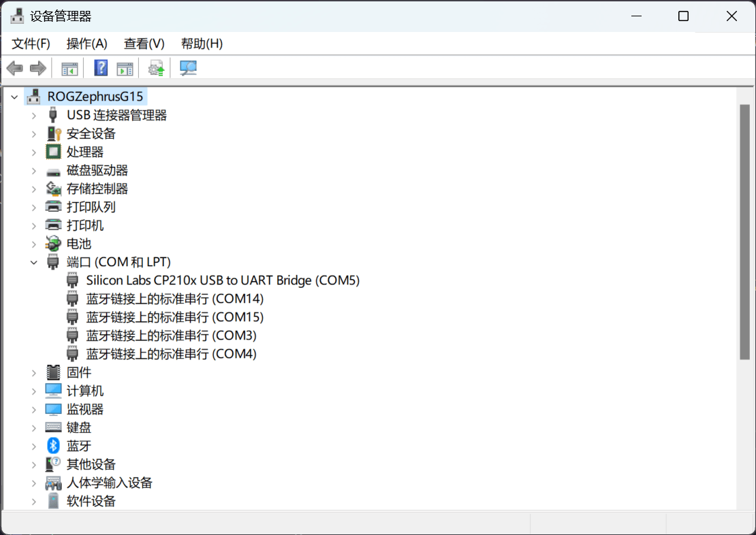Open Help using the question mark icon

99,67
